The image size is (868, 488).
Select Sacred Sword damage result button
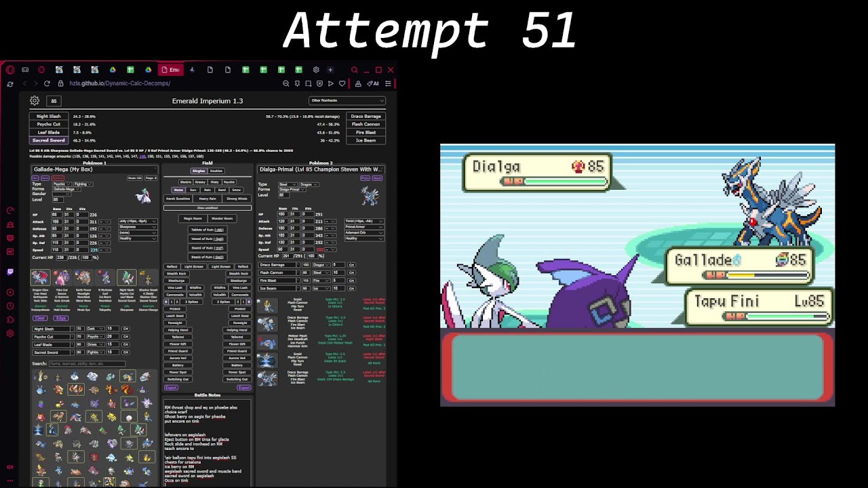pos(49,140)
